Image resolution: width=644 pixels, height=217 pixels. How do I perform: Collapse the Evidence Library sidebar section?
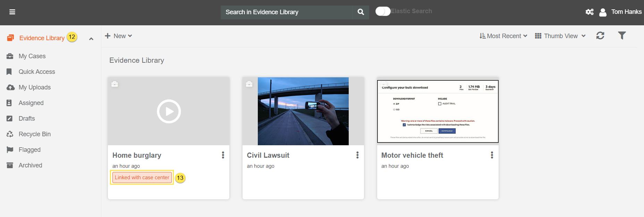tap(91, 39)
